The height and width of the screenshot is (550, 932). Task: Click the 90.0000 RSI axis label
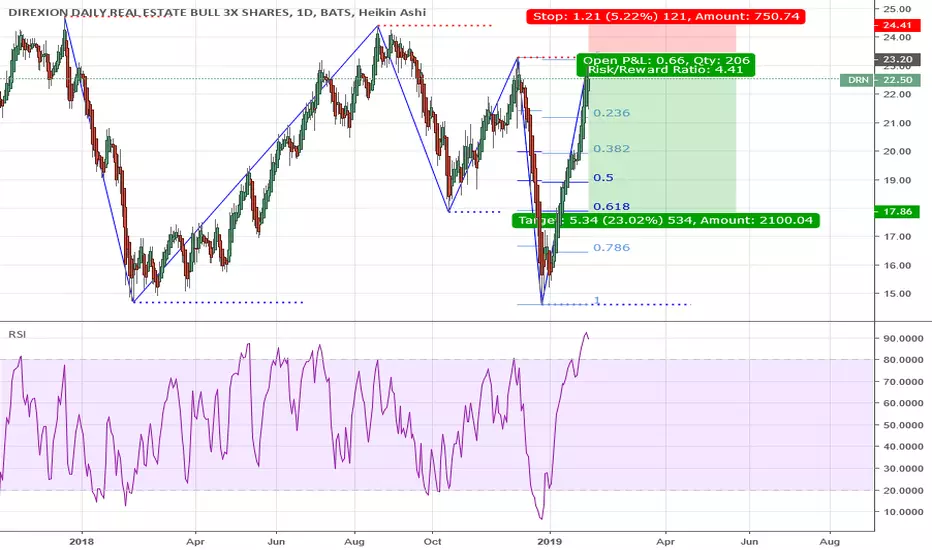coord(903,338)
